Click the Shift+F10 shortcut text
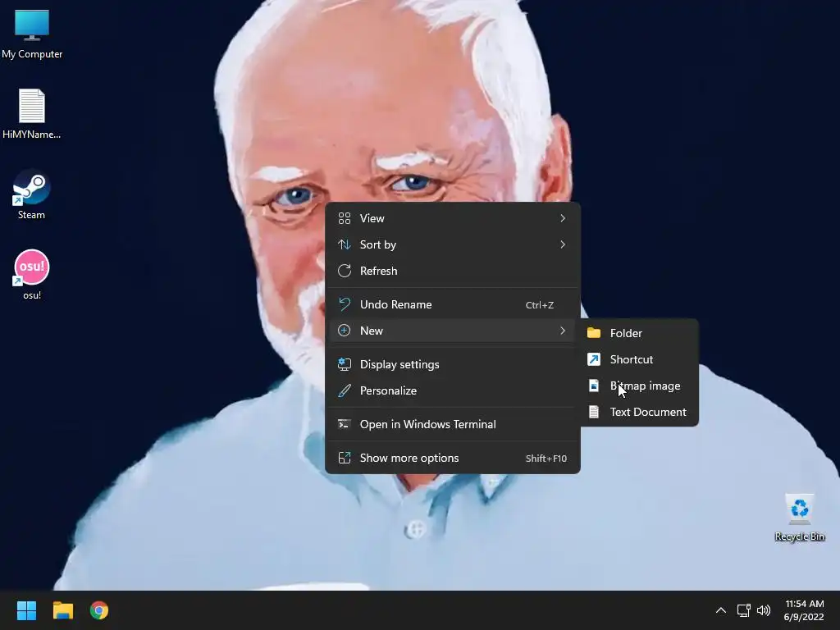This screenshot has height=630, width=840. (x=546, y=459)
